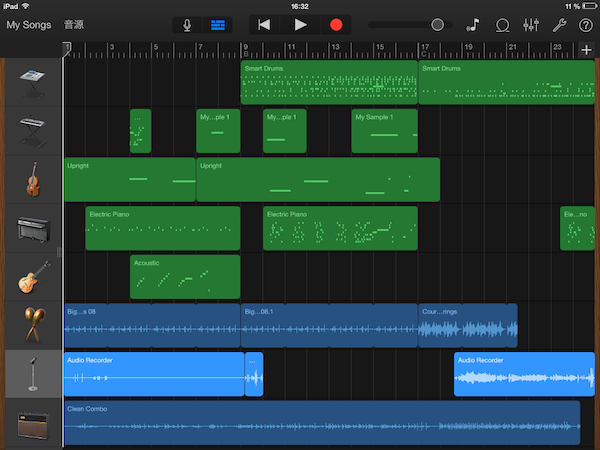The height and width of the screenshot is (450, 600).
Task: Select first Upright region at bar 1
Action: tap(130, 179)
